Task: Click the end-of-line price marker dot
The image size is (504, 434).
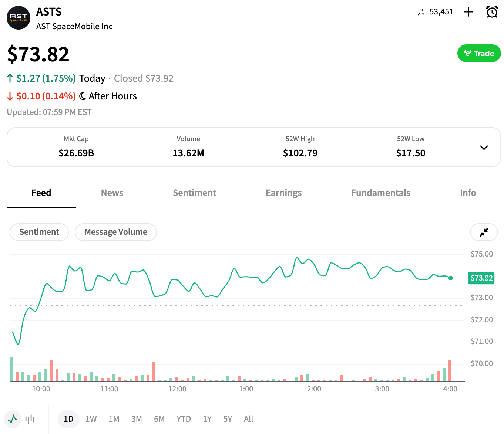Action: [x=450, y=278]
